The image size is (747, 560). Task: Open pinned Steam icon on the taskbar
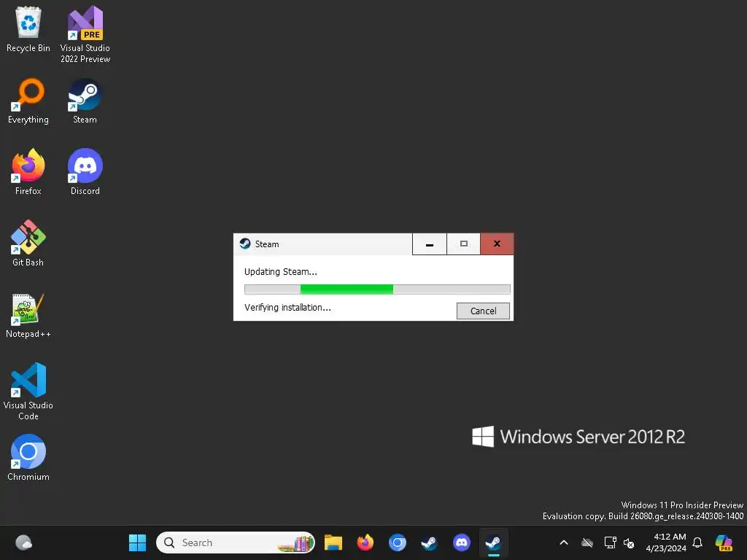pyautogui.click(x=429, y=542)
